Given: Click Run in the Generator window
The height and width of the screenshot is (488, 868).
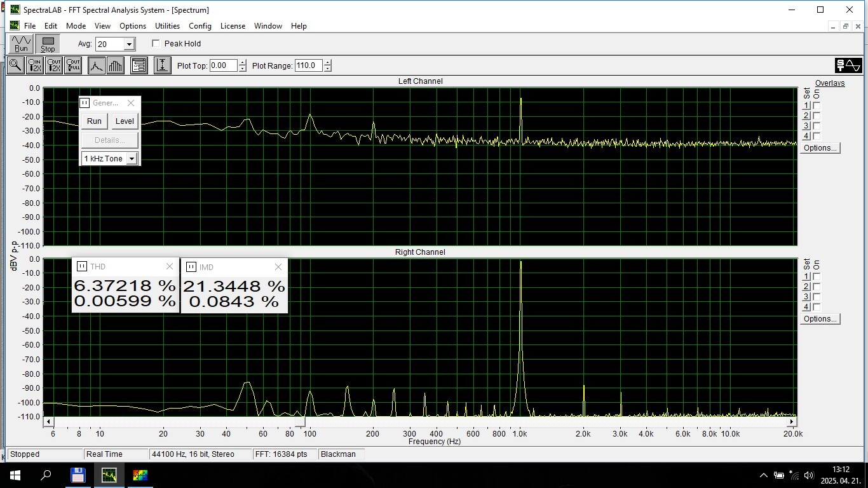Looking at the screenshot, I should [94, 121].
